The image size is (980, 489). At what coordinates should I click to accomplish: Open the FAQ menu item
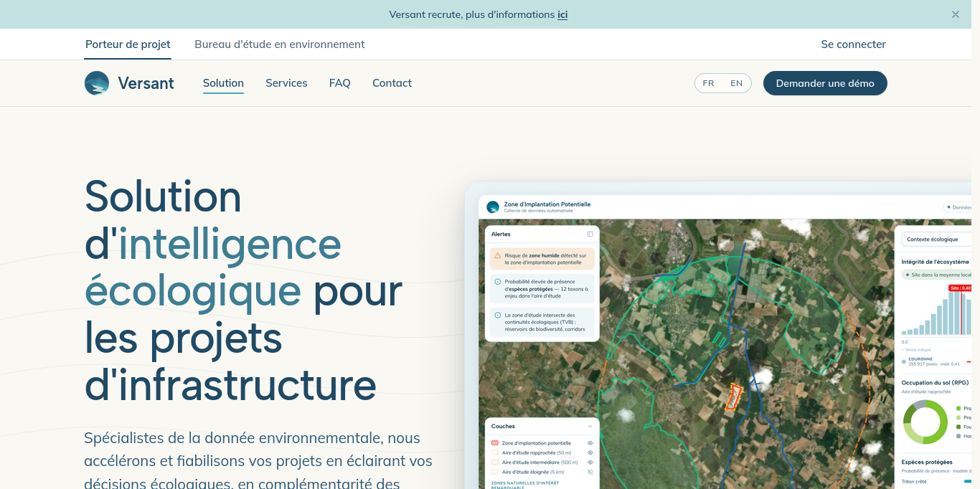340,83
